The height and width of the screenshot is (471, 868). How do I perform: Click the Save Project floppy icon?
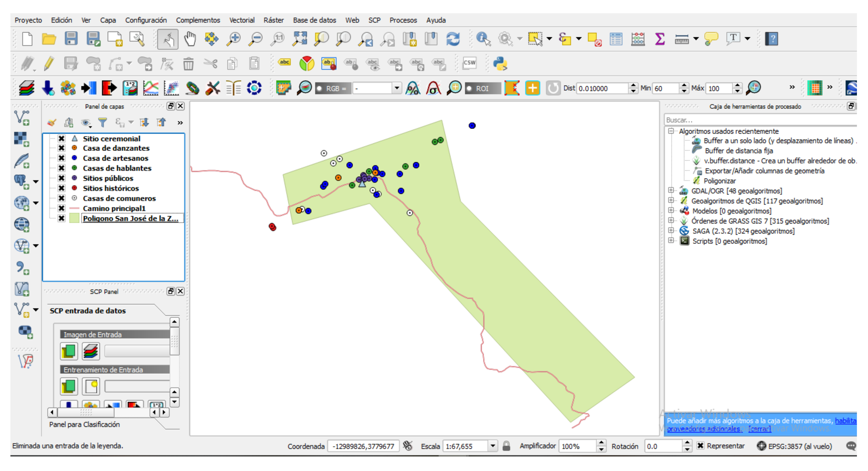pos(71,39)
